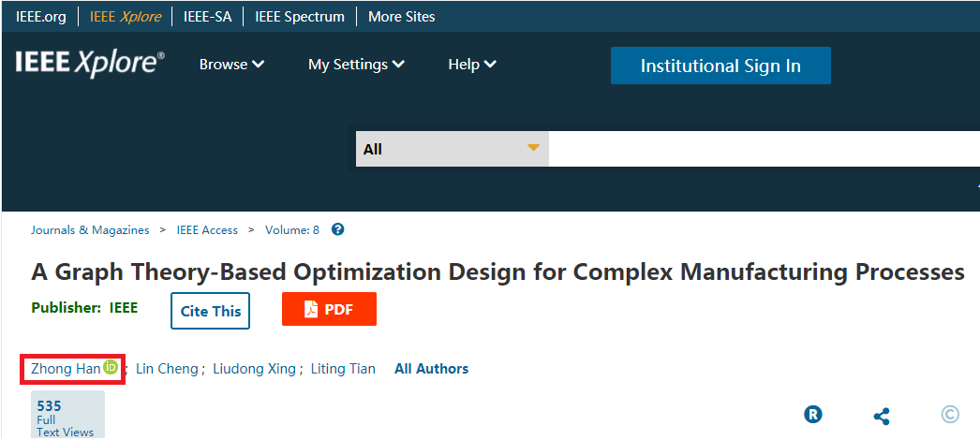Click the copyright symbol icon
This screenshot has width=980, height=440.
click(x=950, y=415)
